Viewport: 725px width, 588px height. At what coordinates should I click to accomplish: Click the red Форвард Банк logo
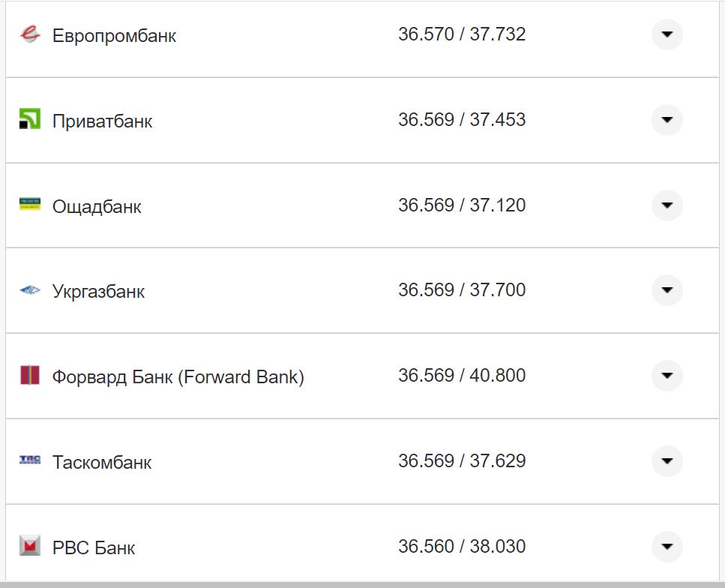(30, 376)
